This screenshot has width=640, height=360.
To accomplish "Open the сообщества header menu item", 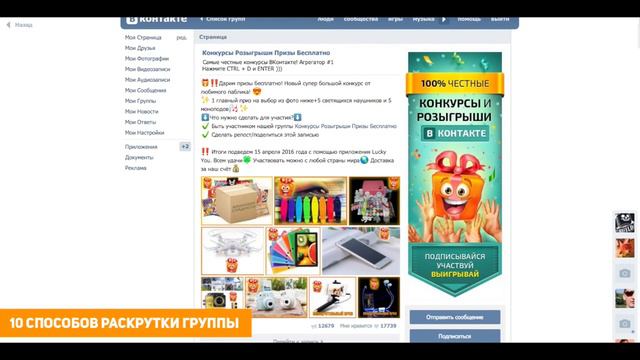I will [x=360, y=19].
